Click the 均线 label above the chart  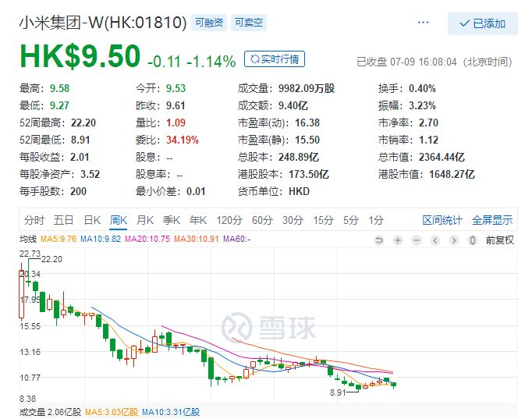click(x=28, y=239)
